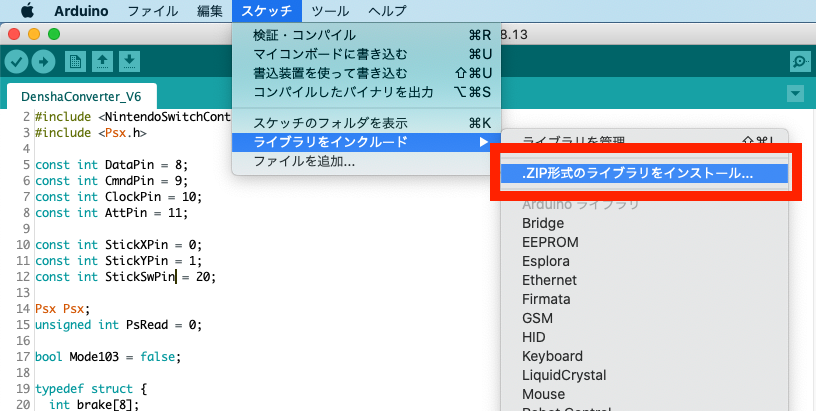The image size is (816, 411).
Task: Open the ファイル menu
Action: [x=153, y=11]
